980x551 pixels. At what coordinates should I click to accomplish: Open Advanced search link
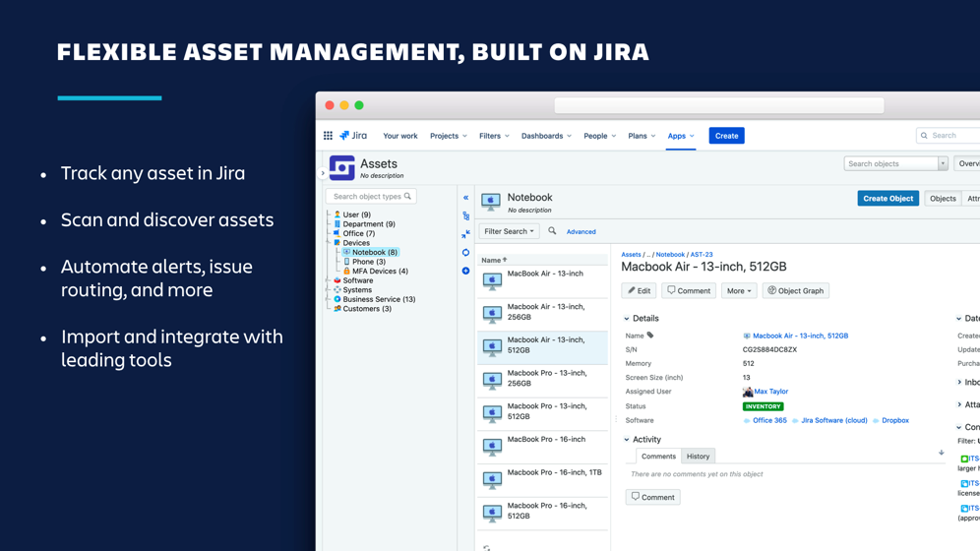coord(581,232)
